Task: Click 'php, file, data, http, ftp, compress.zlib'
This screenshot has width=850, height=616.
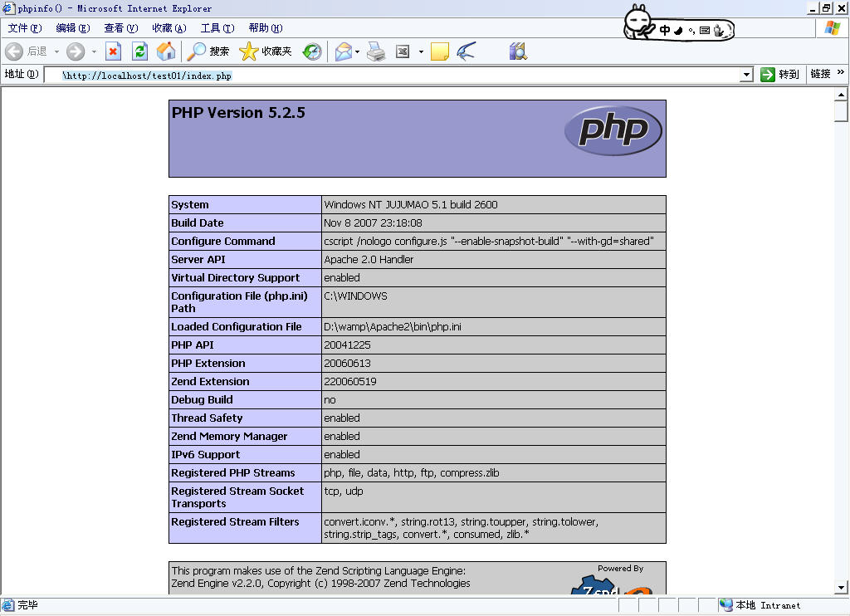Action: pyautogui.click(x=412, y=473)
